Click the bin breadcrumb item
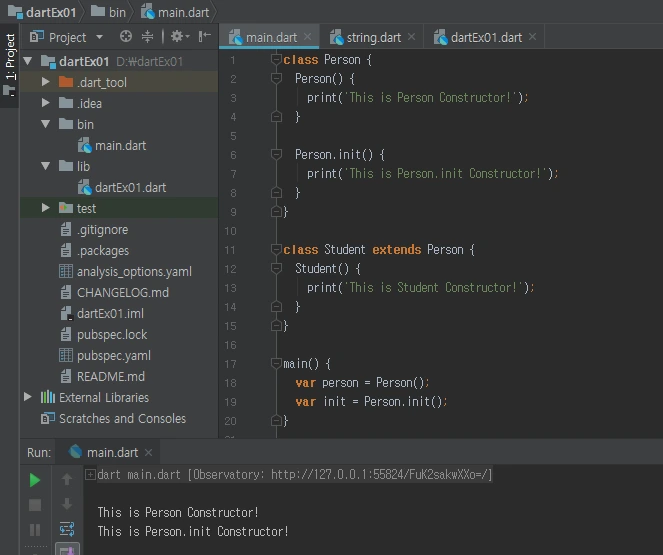 (x=108, y=12)
